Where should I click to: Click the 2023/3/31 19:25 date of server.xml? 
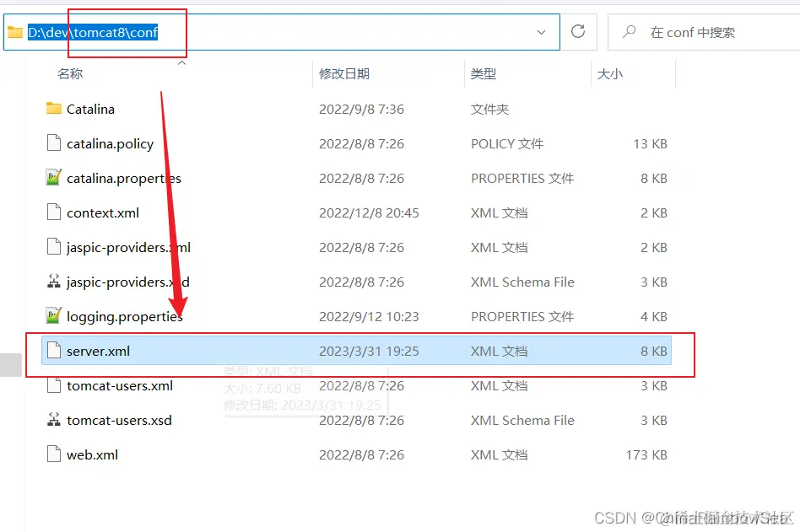click(x=369, y=351)
